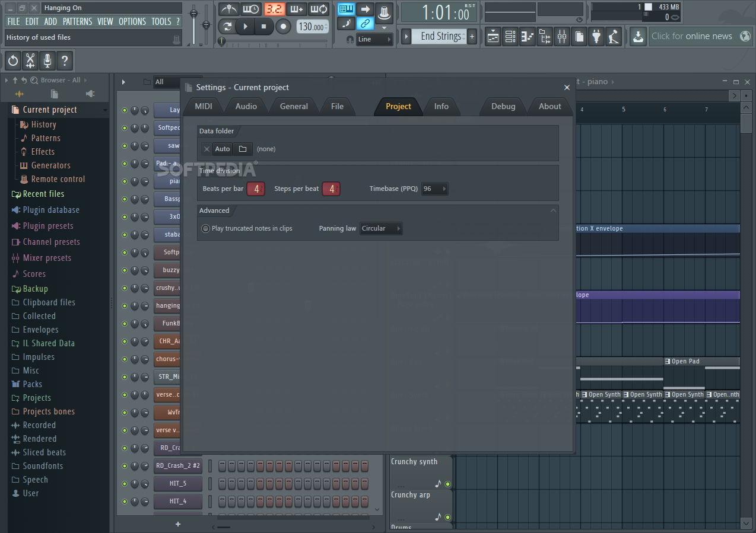Image resolution: width=756 pixels, height=533 pixels.
Task: Click the microphone recording icon
Action: [47, 60]
